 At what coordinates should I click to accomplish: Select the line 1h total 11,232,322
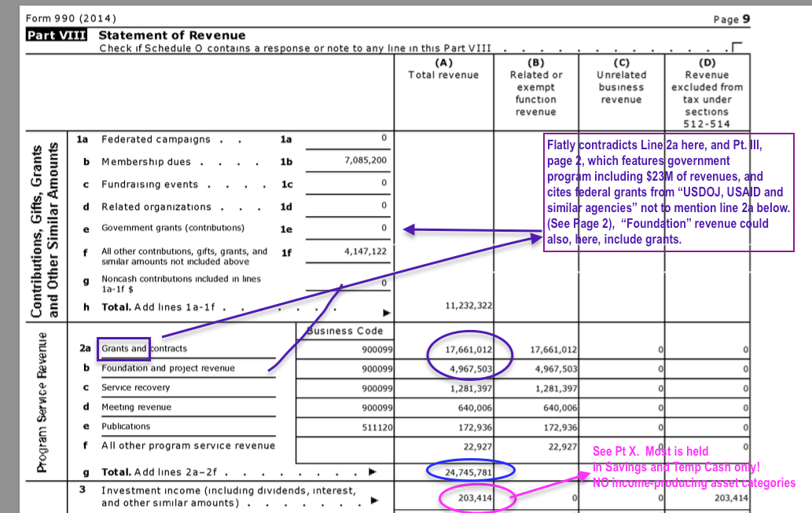(x=468, y=305)
